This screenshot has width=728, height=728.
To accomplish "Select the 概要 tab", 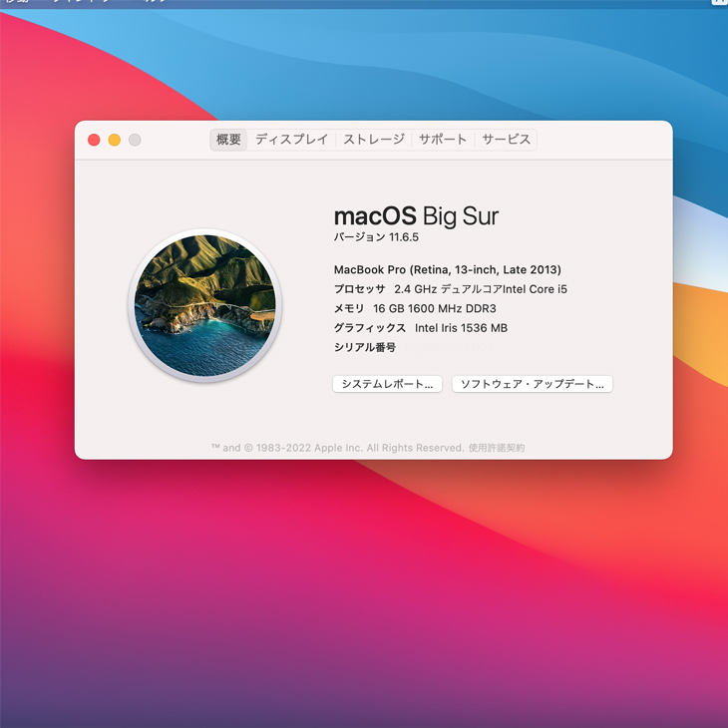I will (228, 140).
